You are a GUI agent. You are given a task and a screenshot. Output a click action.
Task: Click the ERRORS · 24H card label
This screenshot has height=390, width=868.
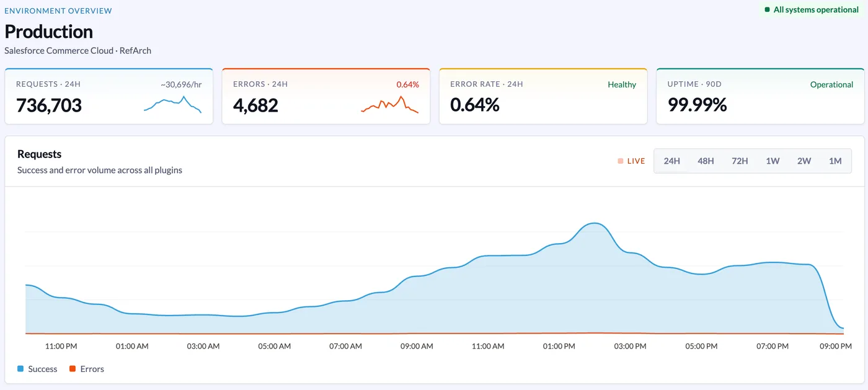tap(260, 84)
